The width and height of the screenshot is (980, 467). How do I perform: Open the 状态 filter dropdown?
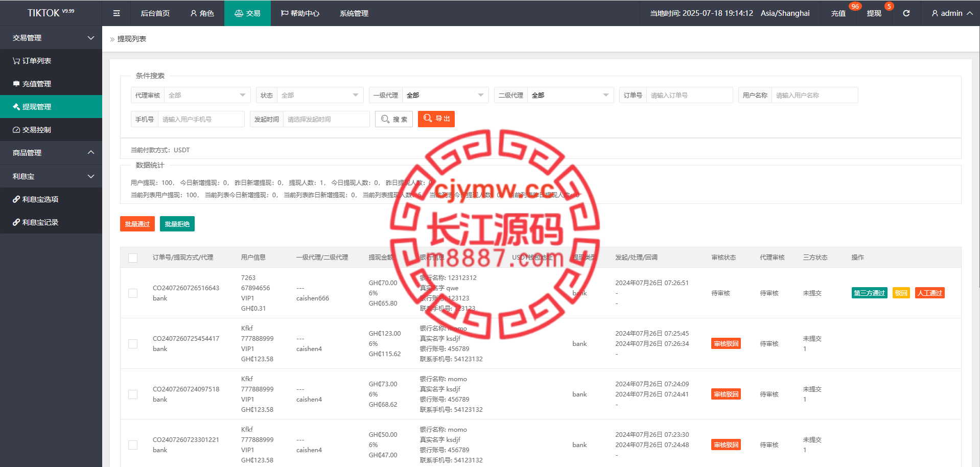pos(320,95)
